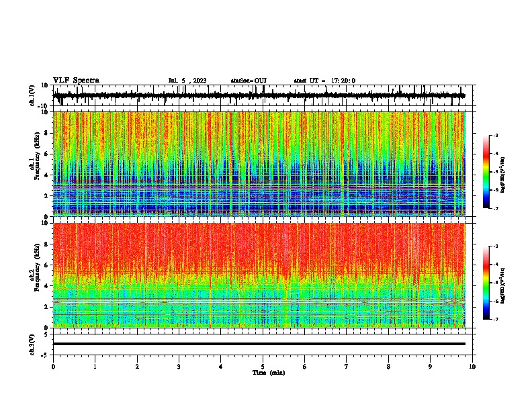Click the ch.2 color scale bar
This screenshot has height=411, width=532.
pos(486,283)
